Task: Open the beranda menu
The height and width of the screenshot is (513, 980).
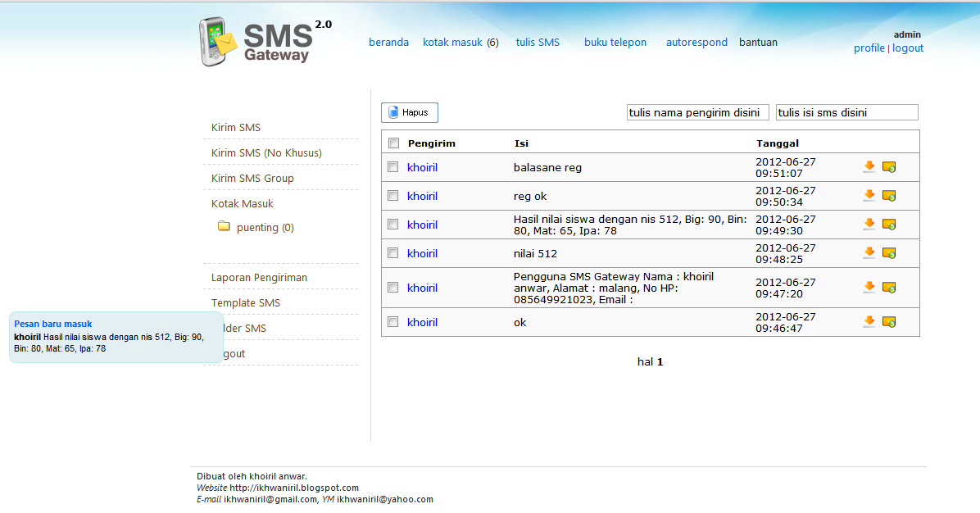Action: coord(388,42)
